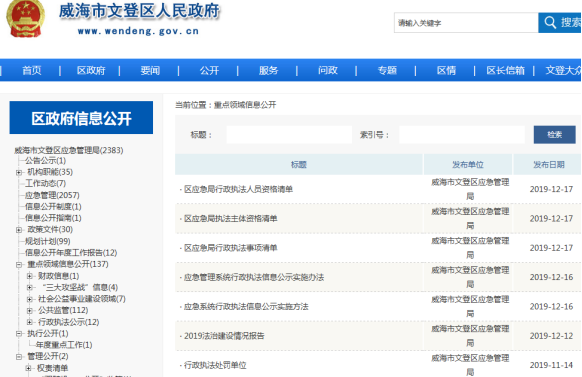Click the www.wendeng.gov.cn site address
This screenshot has width=582, height=377.
[138, 31]
